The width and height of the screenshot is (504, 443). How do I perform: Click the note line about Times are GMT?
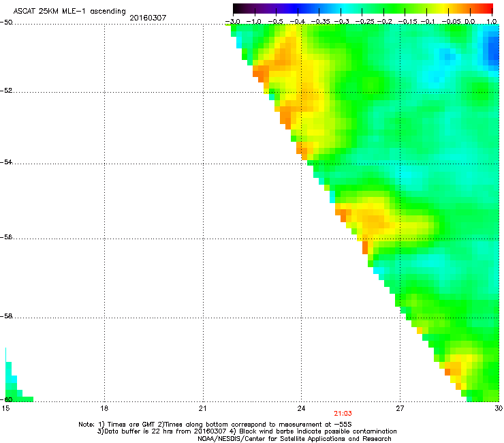(x=215, y=425)
